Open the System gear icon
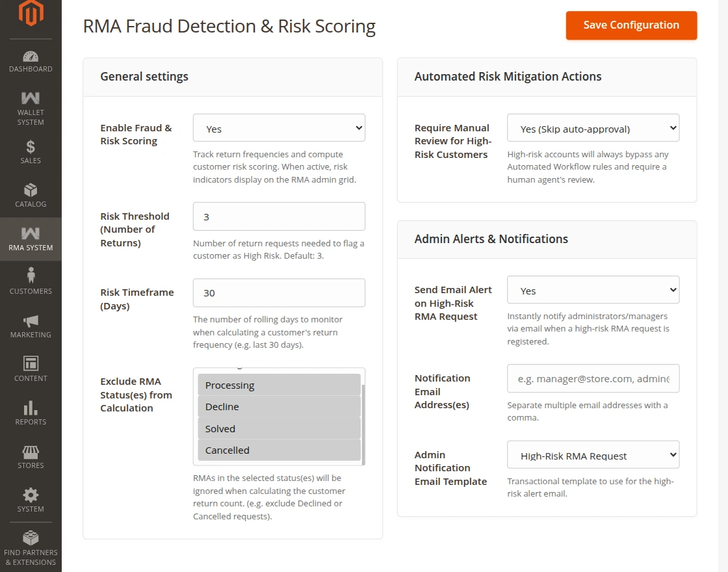 tap(31, 495)
